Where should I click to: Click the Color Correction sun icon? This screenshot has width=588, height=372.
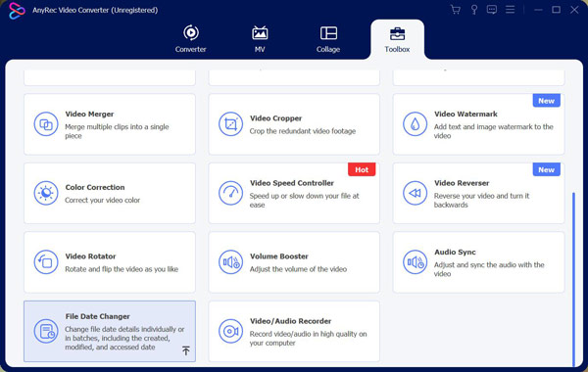point(46,193)
